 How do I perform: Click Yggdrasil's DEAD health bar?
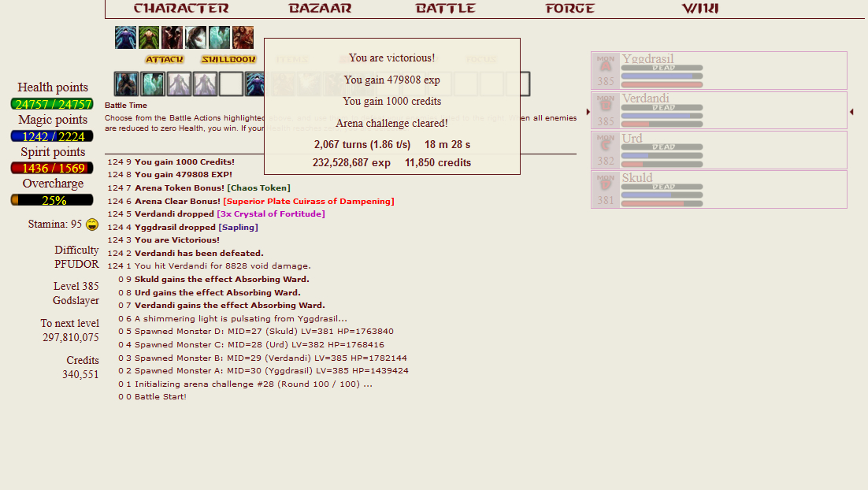click(x=662, y=68)
